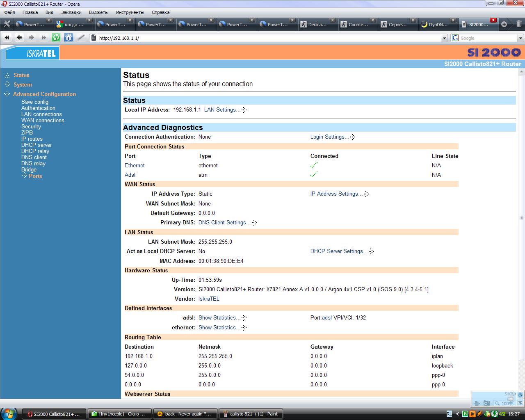
Task: Open the Инструменты menu
Action: [130, 12]
